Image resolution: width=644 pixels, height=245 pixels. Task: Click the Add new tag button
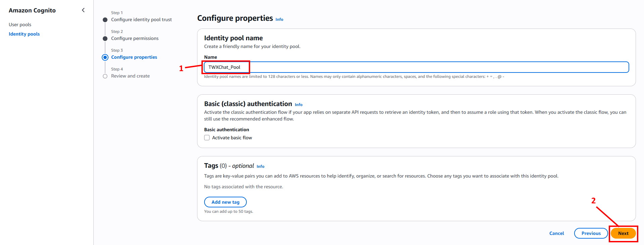(x=225, y=202)
